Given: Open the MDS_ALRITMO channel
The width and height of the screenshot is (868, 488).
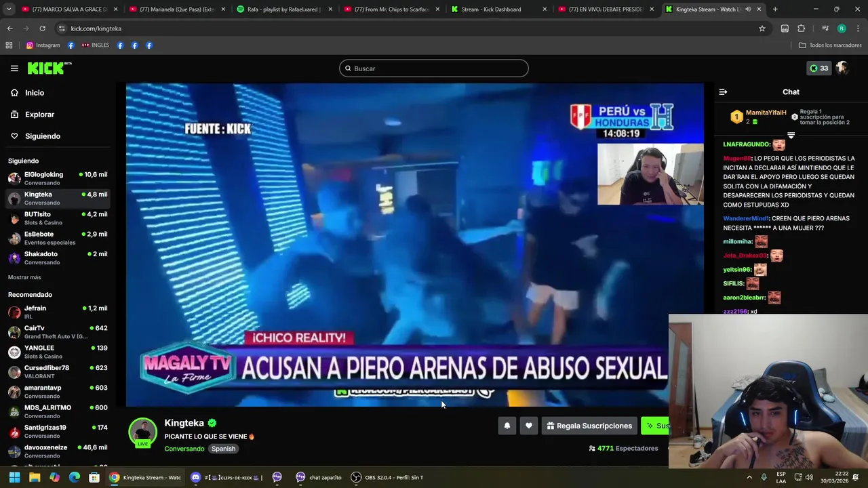Looking at the screenshot, I should 58,411.
